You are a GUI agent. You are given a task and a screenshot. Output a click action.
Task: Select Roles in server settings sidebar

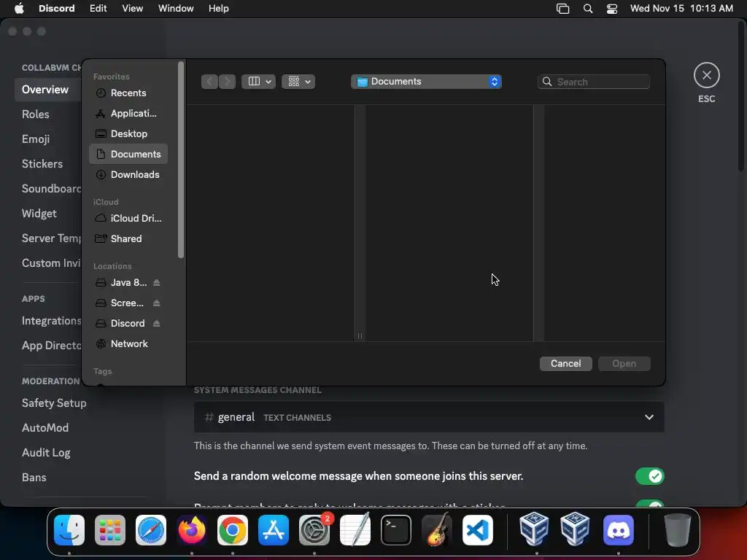point(36,114)
